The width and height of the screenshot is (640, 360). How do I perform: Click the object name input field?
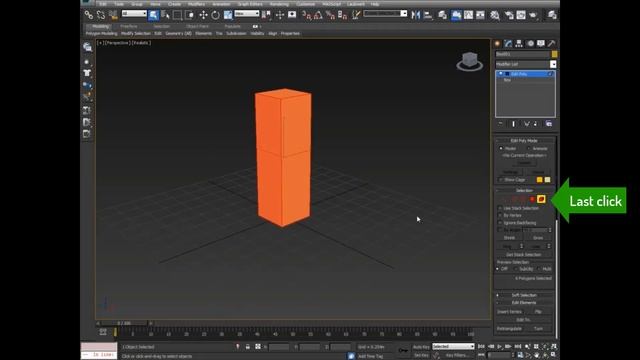[522, 54]
